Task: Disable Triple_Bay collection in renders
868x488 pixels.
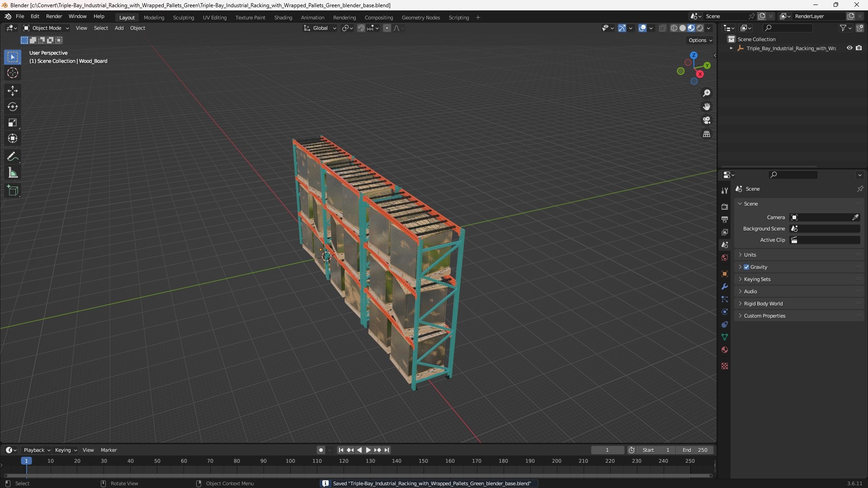Action: pos(859,48)
